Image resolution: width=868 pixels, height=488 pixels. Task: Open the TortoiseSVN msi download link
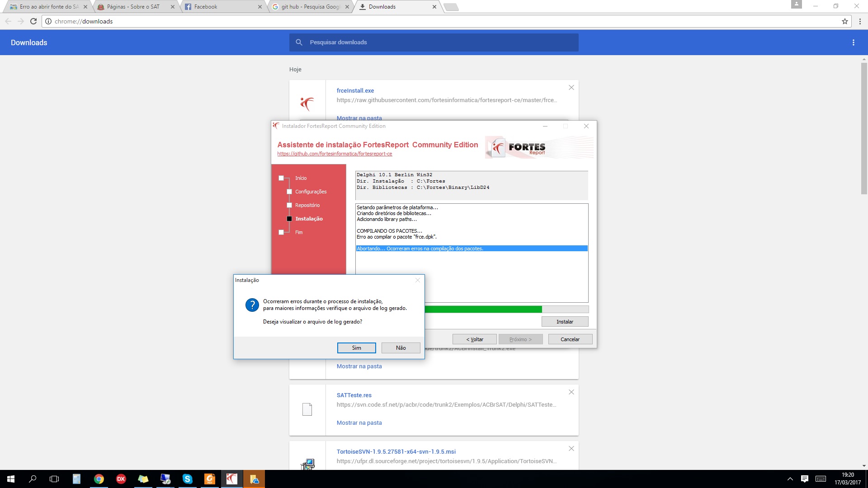[396, 451]
